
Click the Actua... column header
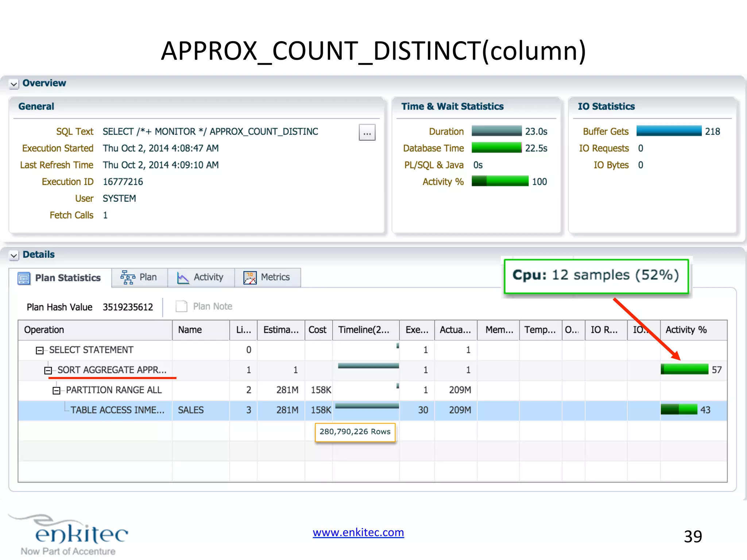tap(456, 330)
